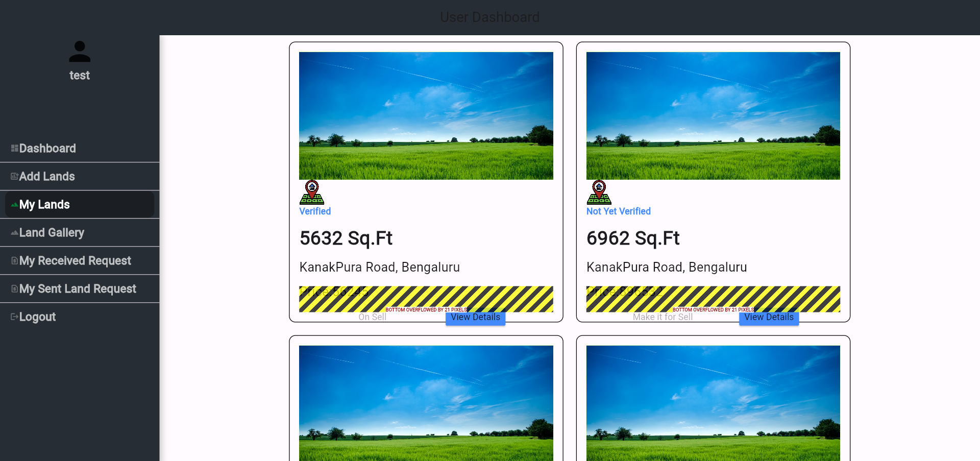Image resolution: width=980 pixels, height=461 pixels.
Task: Click the Not Yet Verified status text
Action: tap(618, 211)
